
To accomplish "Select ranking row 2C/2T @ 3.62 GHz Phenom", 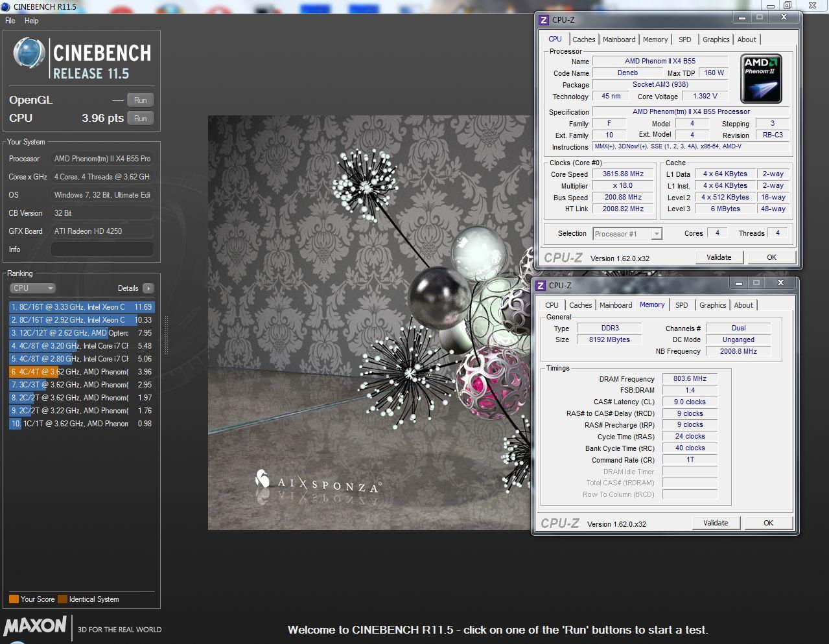I will click(x=82, y=398).
